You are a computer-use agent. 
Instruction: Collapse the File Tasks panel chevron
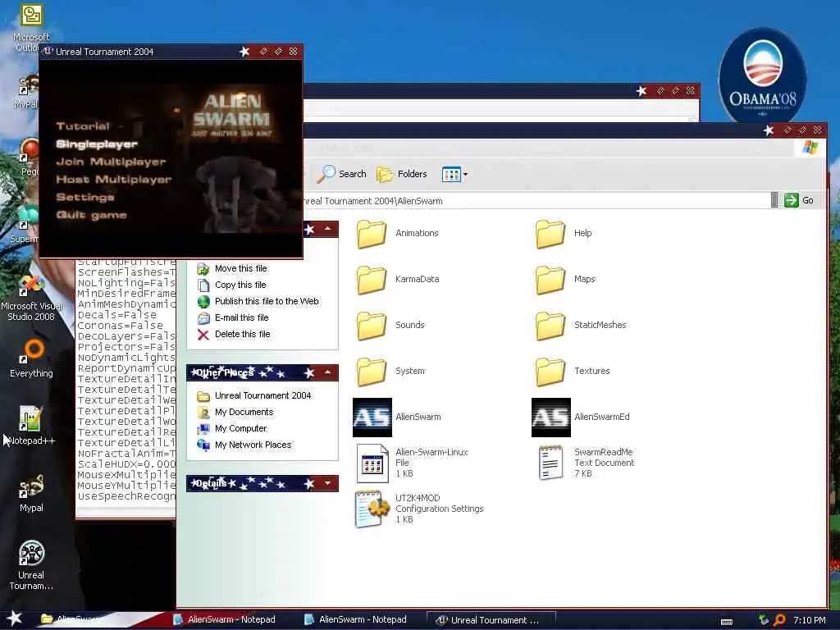pos(328,230)
